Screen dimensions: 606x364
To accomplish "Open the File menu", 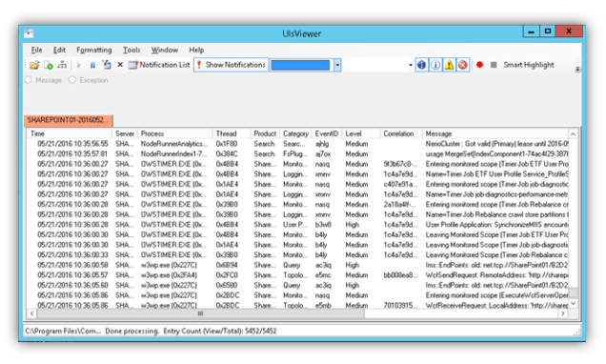I will click(x=37, y=50).
